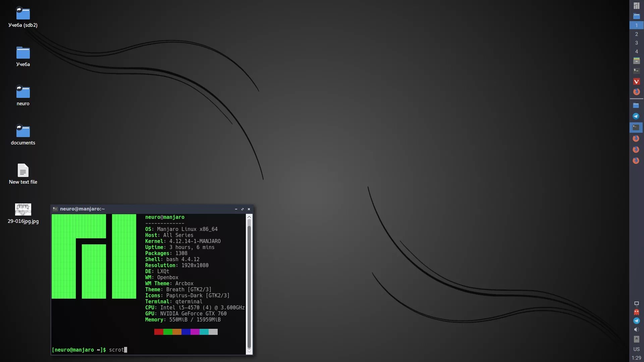Switch to the highlighted terminal task in the taskbar
The height and width of the screenshot is (362, 644).
[x=636, y=127]
